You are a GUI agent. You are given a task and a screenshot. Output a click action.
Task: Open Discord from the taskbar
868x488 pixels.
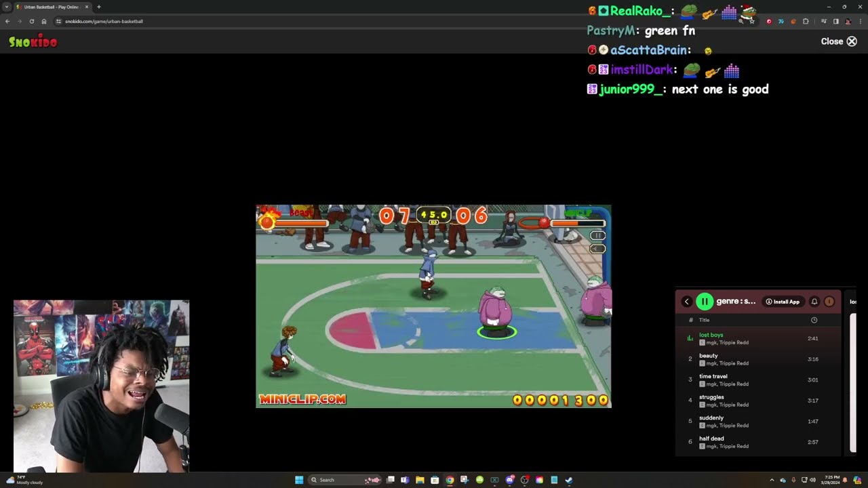[x=510, y=480]
